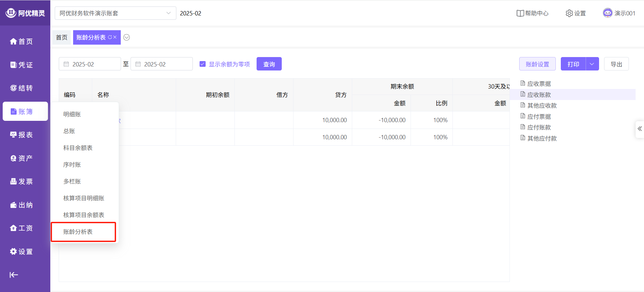Refresh the 账龄分析表 tab with reload icon
The image size is (644, 292).
[x=110, y=37]
